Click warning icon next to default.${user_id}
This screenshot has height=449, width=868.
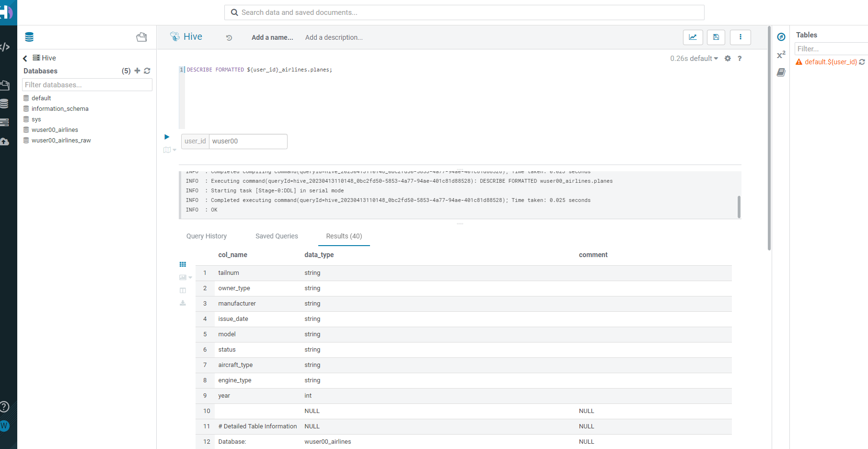click(x=799, y=62)
